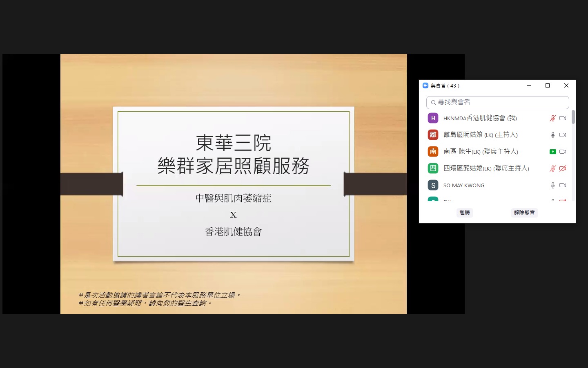Viewport: 588px width, 368px height.
Task: Toggle camera icon for SO MAY KWONG
Action: click(x=563, y=185)
